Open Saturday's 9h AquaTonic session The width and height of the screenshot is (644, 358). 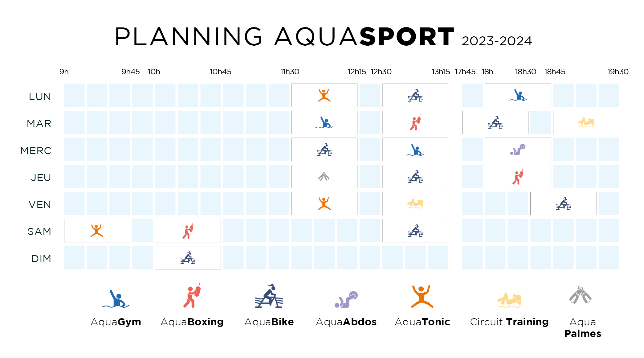click(97, 231)
